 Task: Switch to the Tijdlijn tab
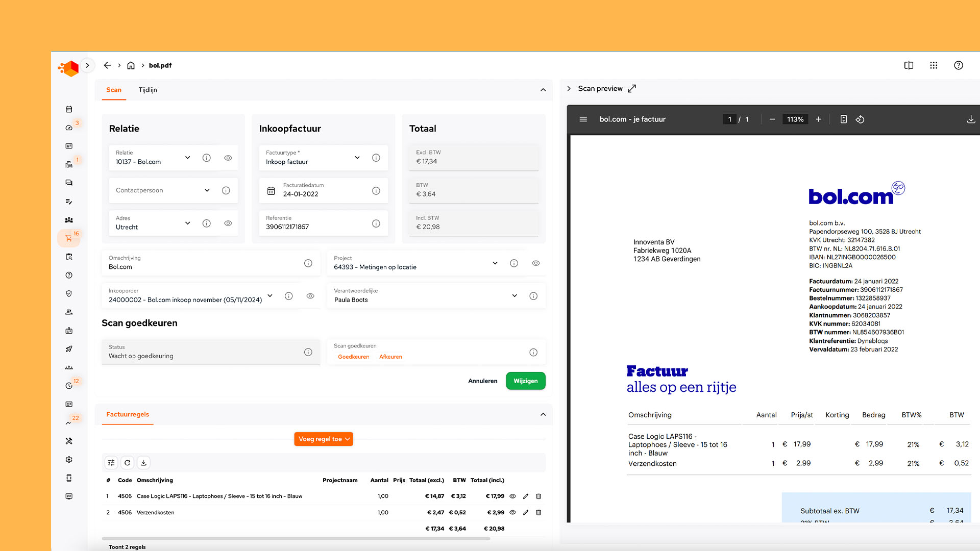pos(148,90)
